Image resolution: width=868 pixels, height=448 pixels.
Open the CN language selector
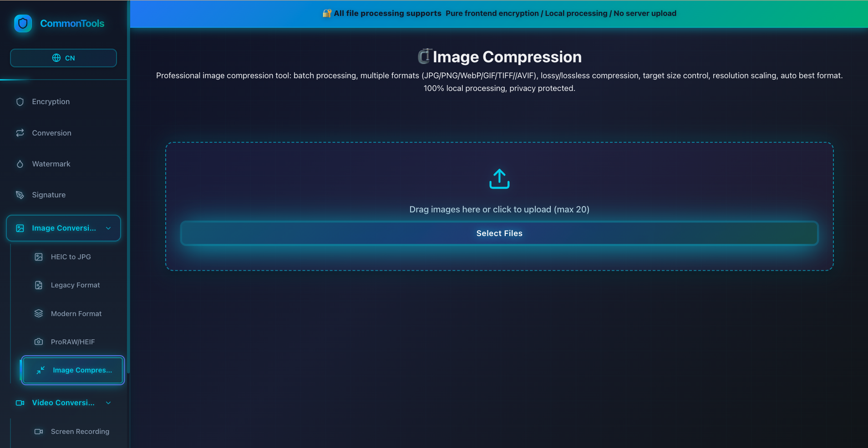tap(63, 58)
